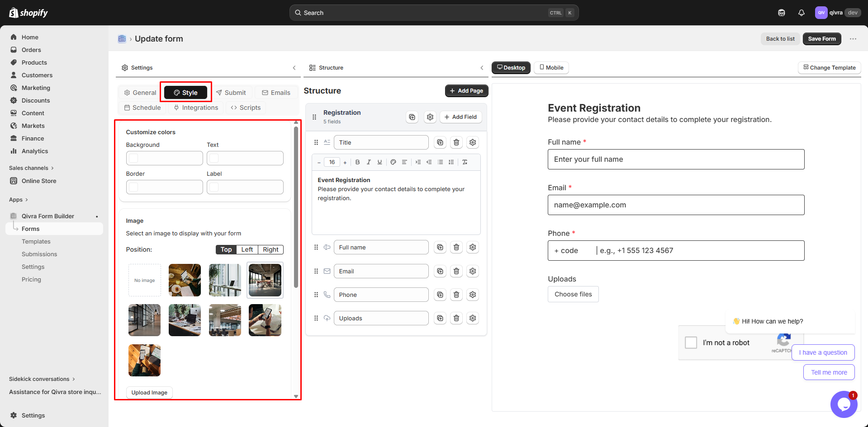Delete the Phone field

click(x=456, y=295)
